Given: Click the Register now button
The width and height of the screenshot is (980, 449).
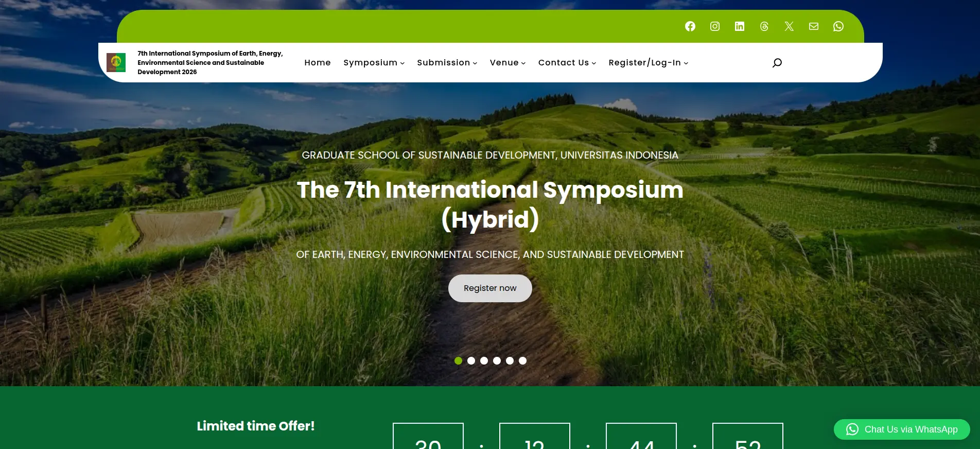Looking at the screenshot, I should (490, 288).
